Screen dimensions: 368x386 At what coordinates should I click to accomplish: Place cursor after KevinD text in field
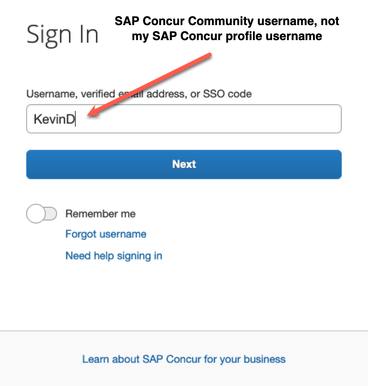coord(76,119)
